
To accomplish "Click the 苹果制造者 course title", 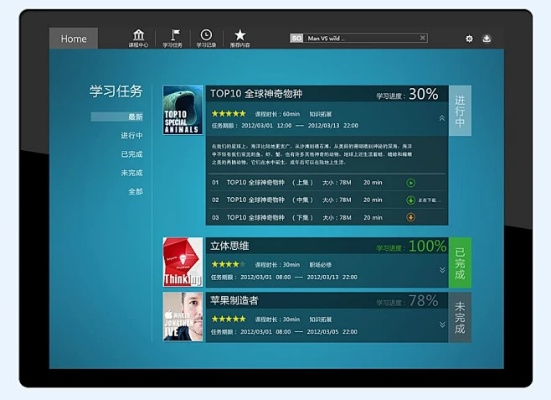I will (x=234, y=301).
